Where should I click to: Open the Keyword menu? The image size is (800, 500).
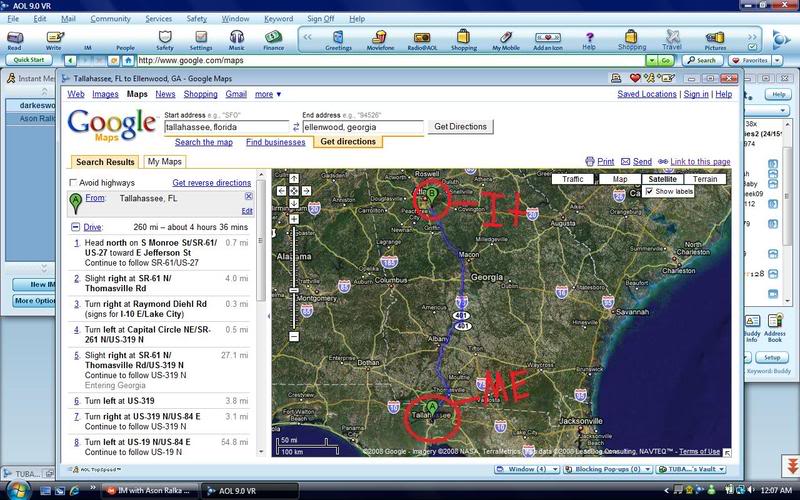pos(279,18)
